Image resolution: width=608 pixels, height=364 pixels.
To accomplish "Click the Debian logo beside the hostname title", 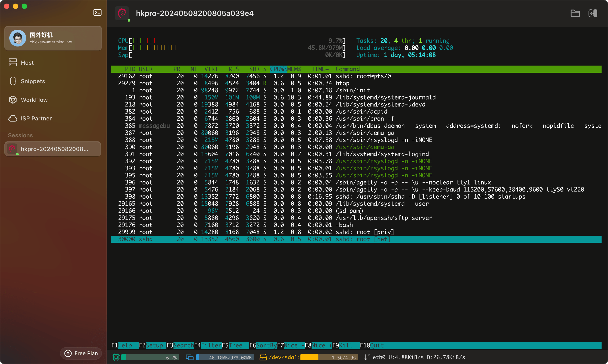I will coord(122,13).
